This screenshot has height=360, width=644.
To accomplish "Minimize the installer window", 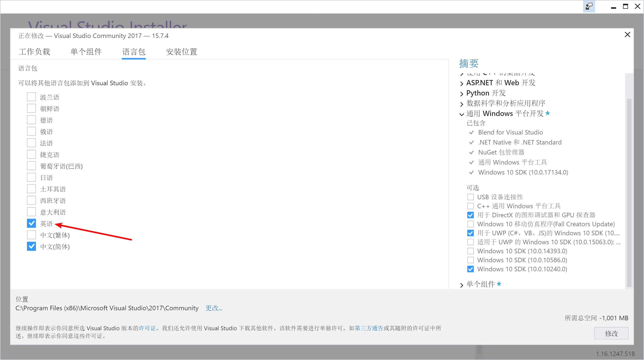I will coord(613,7).
